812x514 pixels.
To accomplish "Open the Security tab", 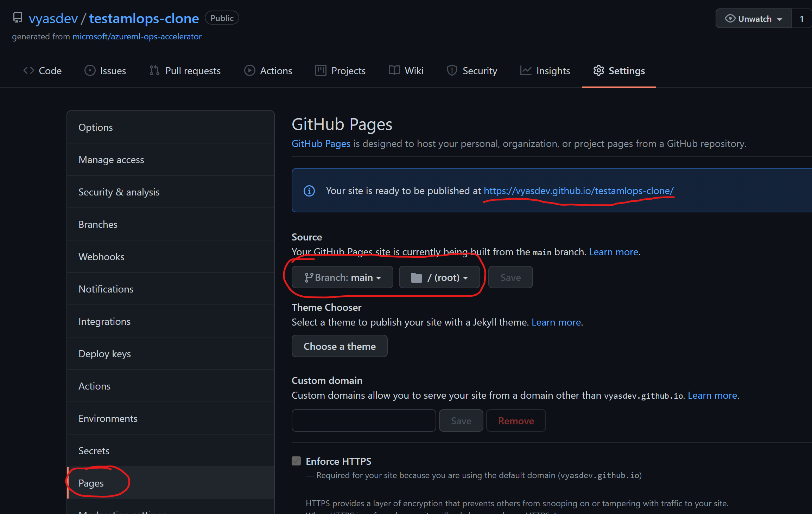I will (x=472, y=71).
